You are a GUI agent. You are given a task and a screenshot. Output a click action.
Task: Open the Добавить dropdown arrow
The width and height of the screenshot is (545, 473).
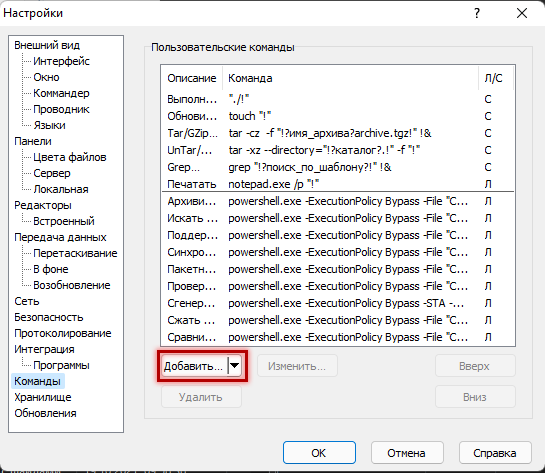pyautogui.click(x=235, y=366)
